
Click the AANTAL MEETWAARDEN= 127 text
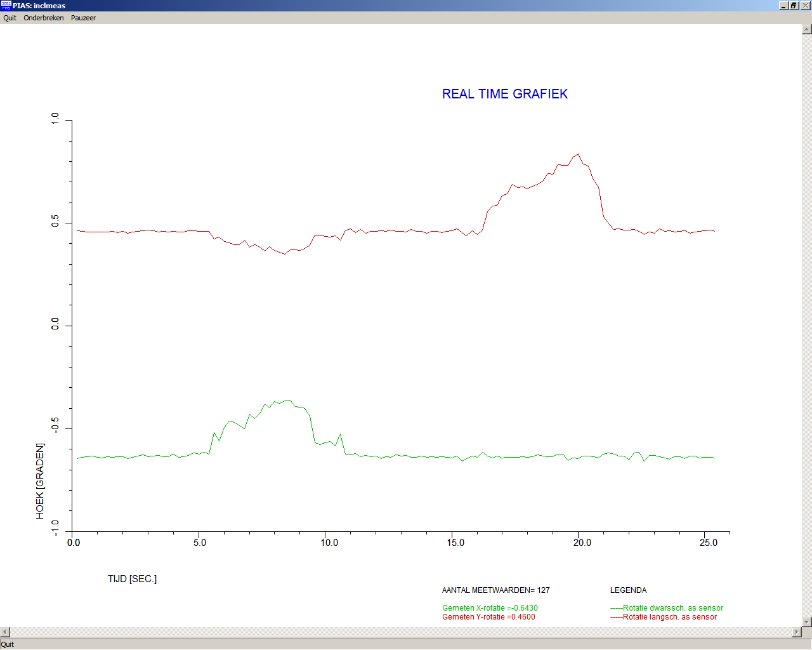496,590
